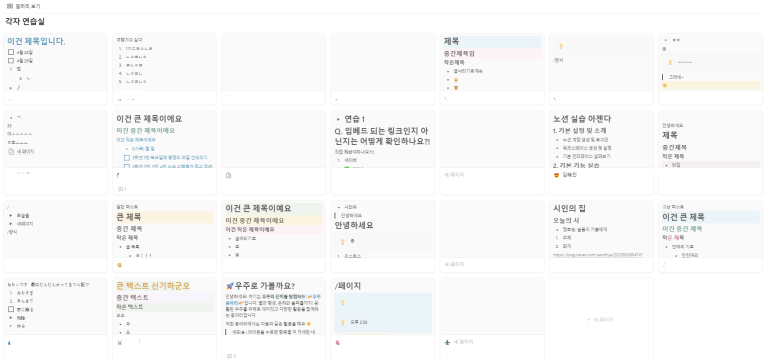Tick the 4월 28일 checkbox
The image size is (773, 361).
(11, 52)
